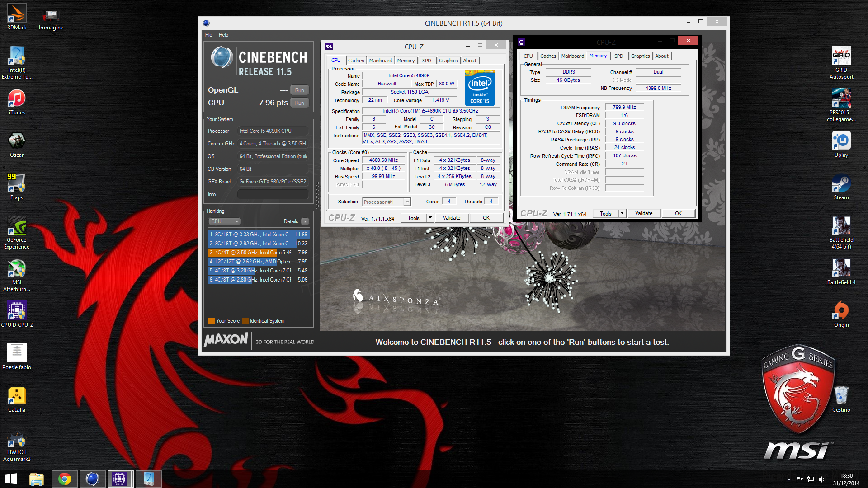Image resolution: width=868 pixels, height=488 pixels.
Task: Click Tools button in left CPU-Z
Action: pyautogui.click(x=414, y=218)
